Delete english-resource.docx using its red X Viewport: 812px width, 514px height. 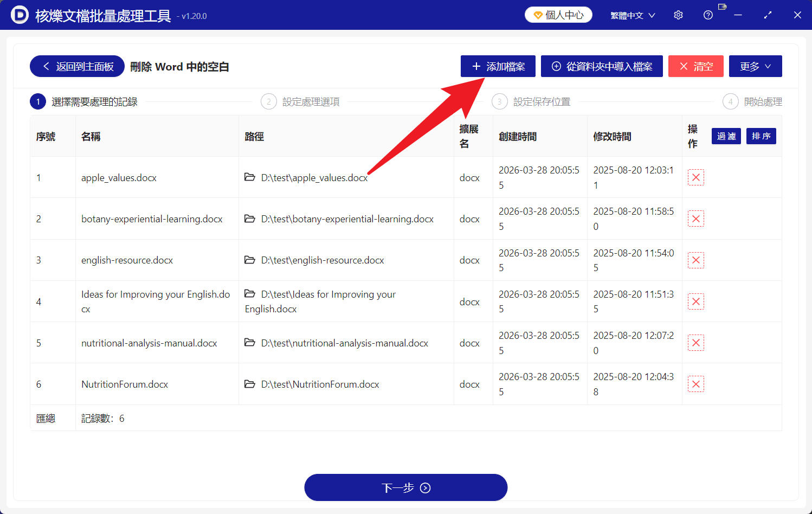[696, 260]
